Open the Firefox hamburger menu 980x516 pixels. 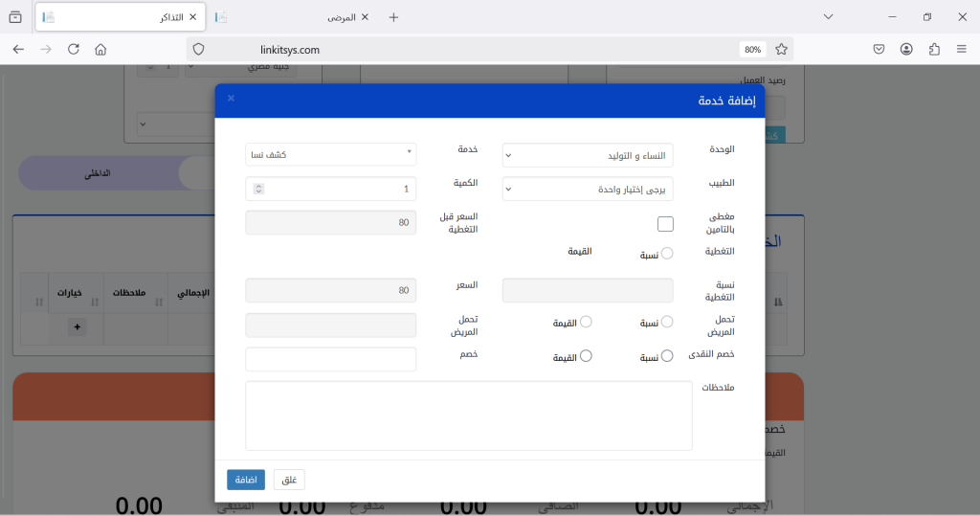pos(961,49)
